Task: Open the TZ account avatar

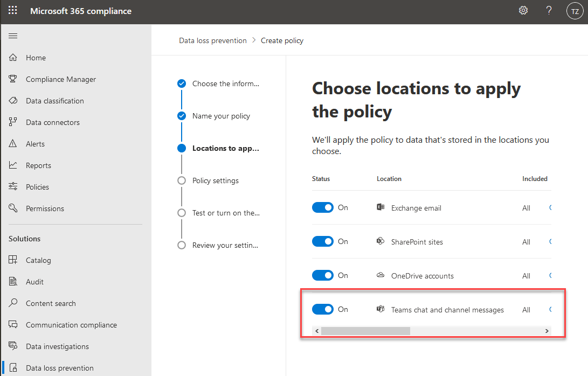Action: coord(575,11)
